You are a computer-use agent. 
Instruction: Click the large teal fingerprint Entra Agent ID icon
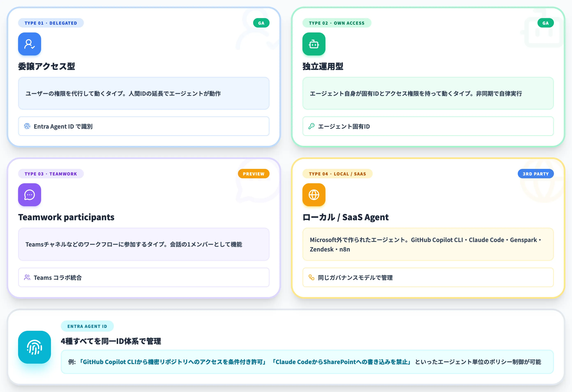tap(35, 347)
